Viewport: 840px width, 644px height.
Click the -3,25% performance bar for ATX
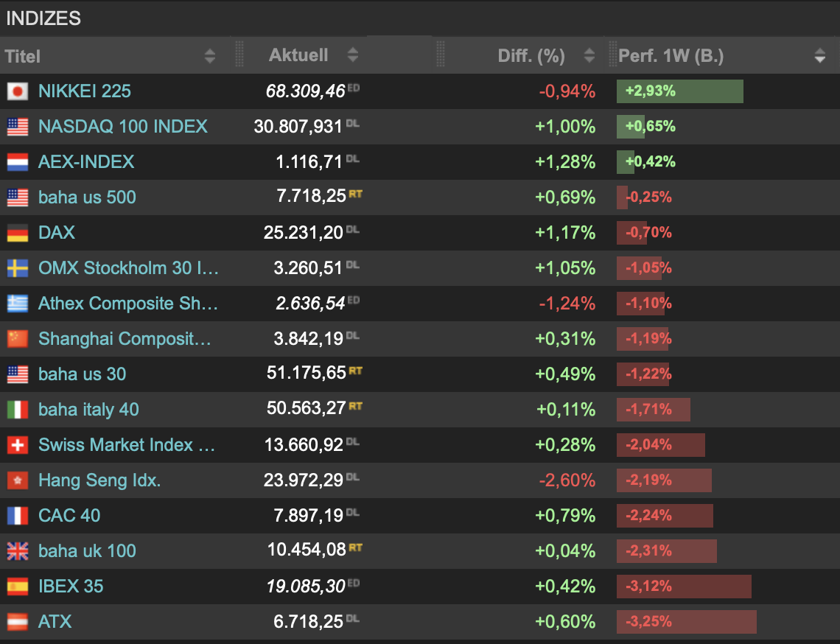[687, 621]
